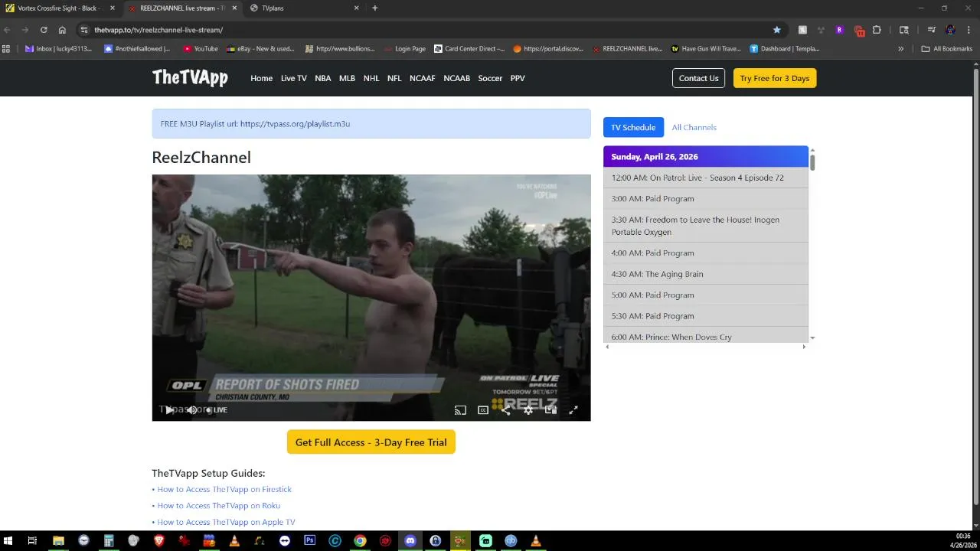Viewport: 980px width, 551px height.
Task: Expand the video to fullscreen
Action: (573, 410)
